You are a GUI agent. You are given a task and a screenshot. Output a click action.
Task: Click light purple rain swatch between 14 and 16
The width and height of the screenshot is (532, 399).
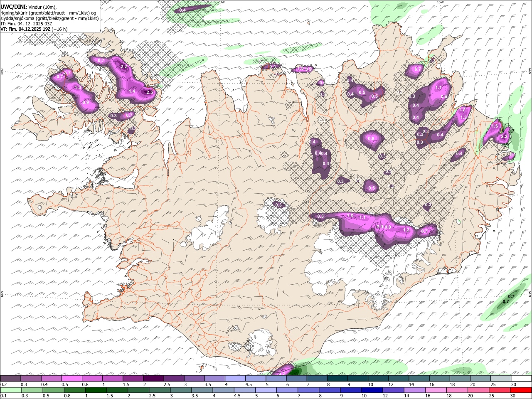click(x=415, y=390)
